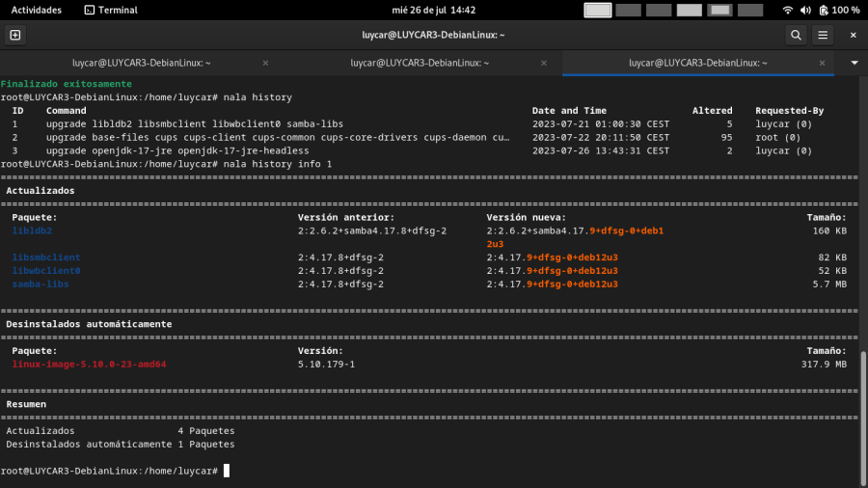This screenshot has width=868, height=488.
Task: Click the search magnifier icon in headerbar
Action: 796,35
